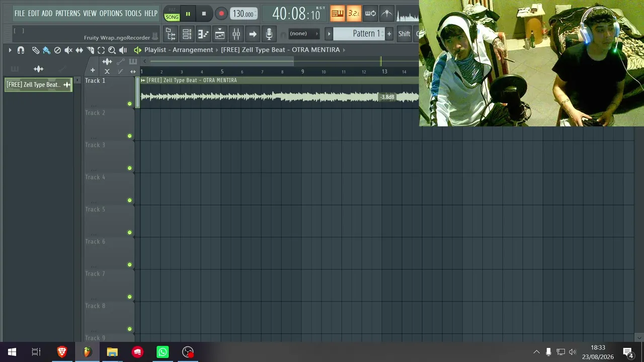This screenshot has width=644, height=362.
Task: Open the Windows Start menu
Action: coord(12,352)
